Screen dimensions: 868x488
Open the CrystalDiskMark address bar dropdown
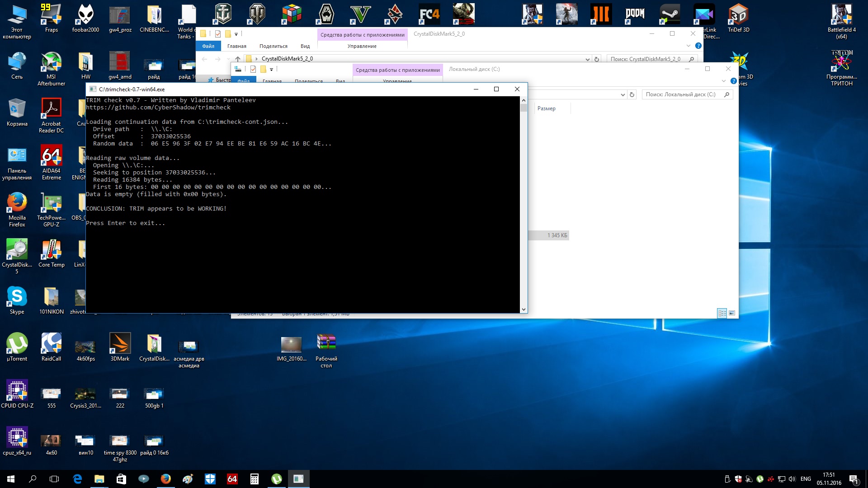[587, 59]
